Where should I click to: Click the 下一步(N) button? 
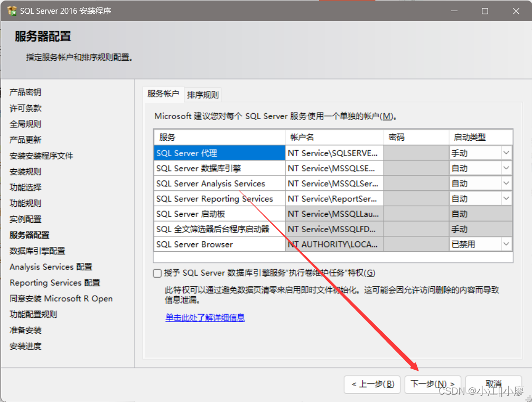(433, 384)
